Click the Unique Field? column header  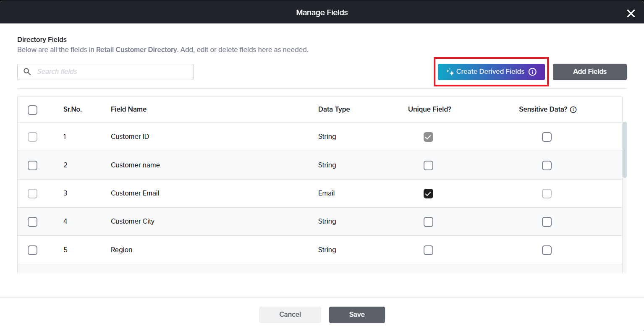click(x=429, y=109)
